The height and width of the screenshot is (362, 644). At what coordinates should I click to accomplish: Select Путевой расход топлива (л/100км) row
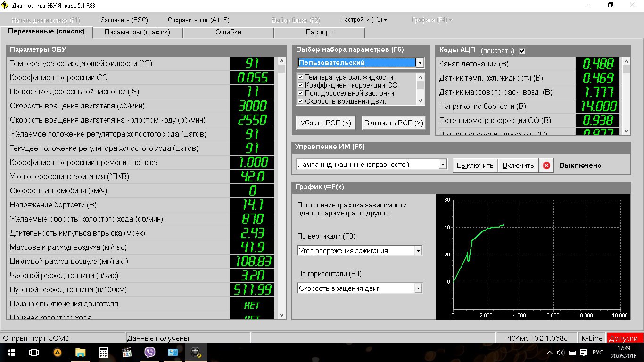(x=141, y=289)
